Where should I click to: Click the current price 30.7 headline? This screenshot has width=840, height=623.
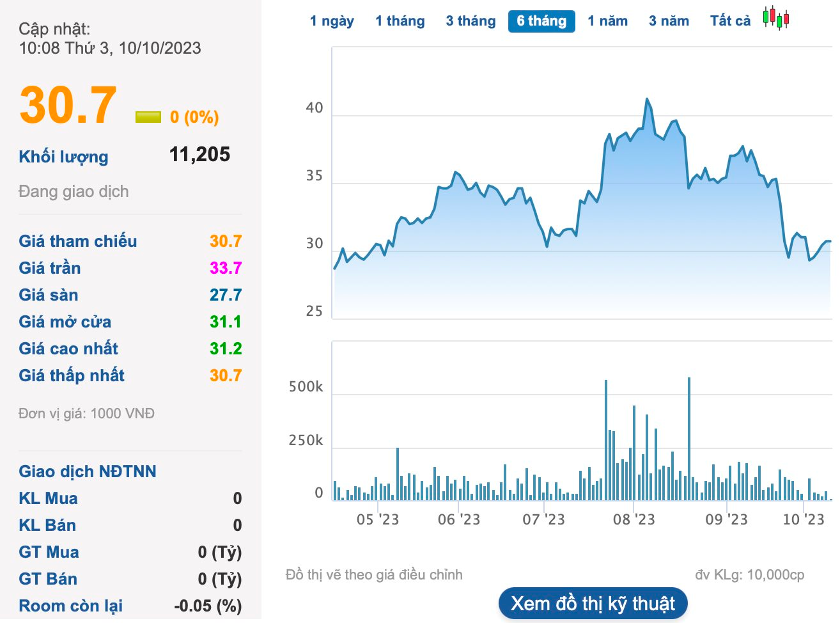coord(68,106)
